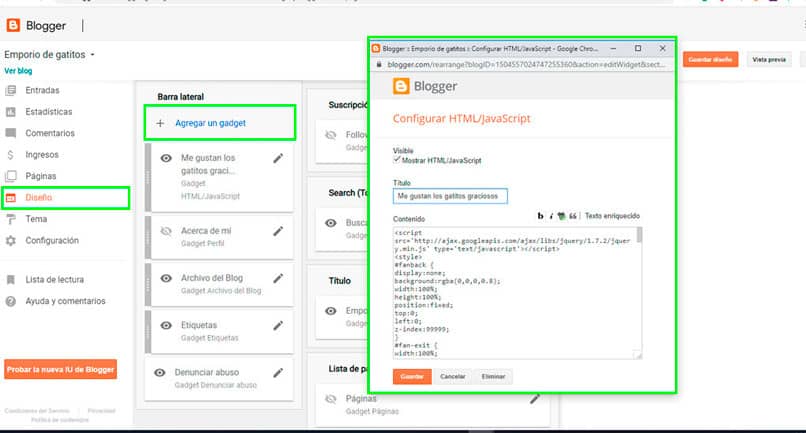Click the Lista de lectura bookmark icon

pos(10,280)
